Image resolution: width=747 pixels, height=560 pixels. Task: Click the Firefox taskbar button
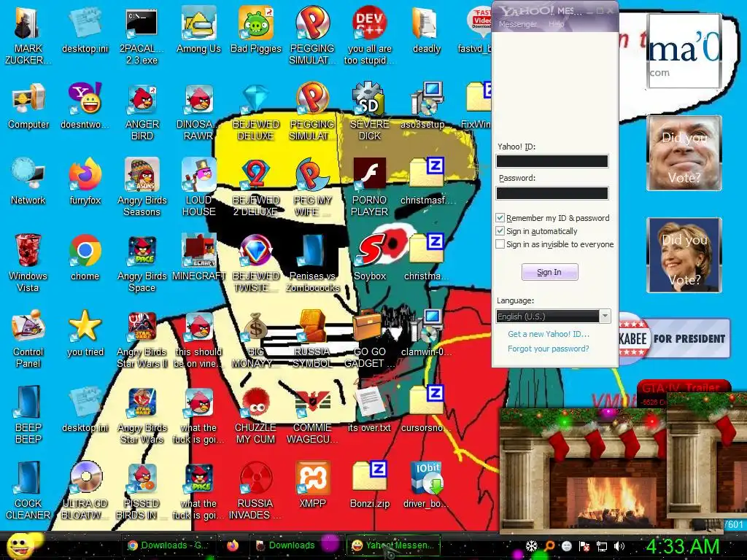point(233,545)
